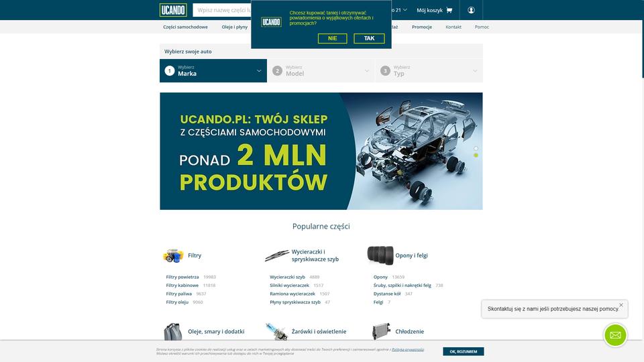The height and width of the screenshot is (362, 644).
Task: Click the headlight bulb category icon
Action: pyautogui.click(x=277, y=332)
